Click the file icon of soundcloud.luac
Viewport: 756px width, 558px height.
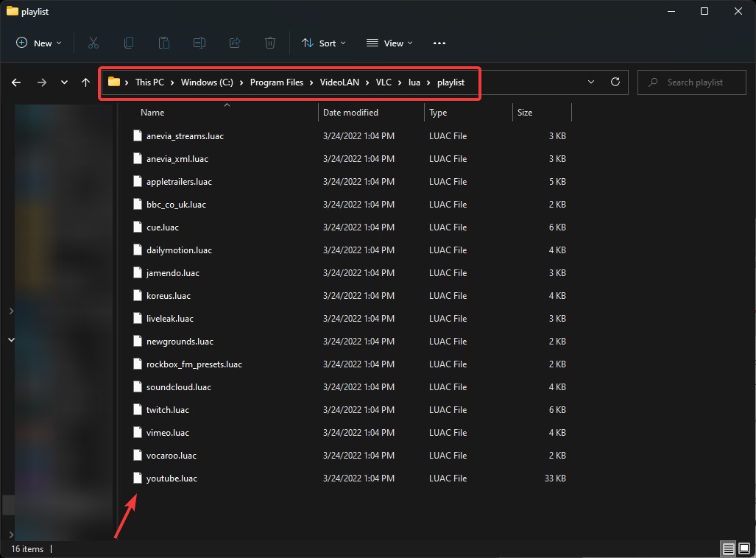138,386
